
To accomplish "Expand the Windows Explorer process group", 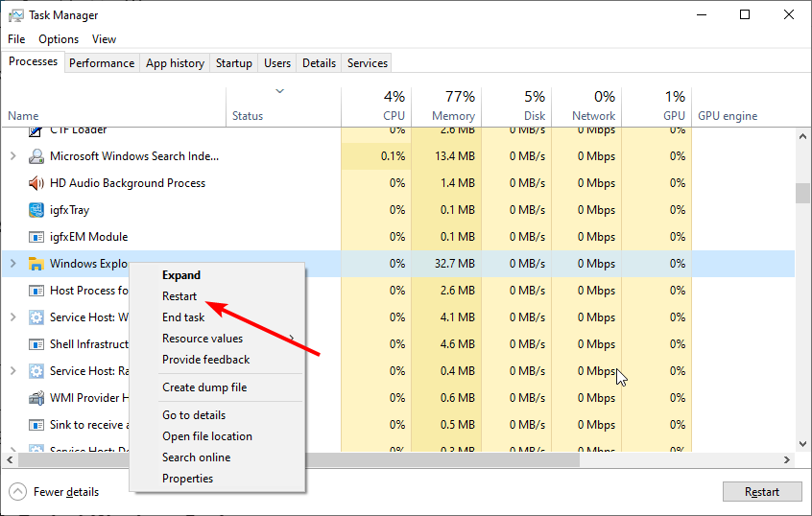I will pos(12,264).
